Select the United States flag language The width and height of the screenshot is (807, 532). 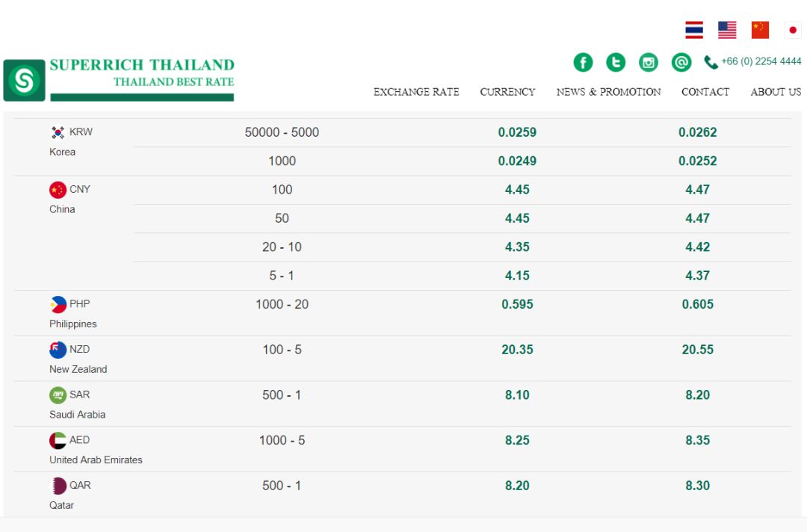point(727,30)
